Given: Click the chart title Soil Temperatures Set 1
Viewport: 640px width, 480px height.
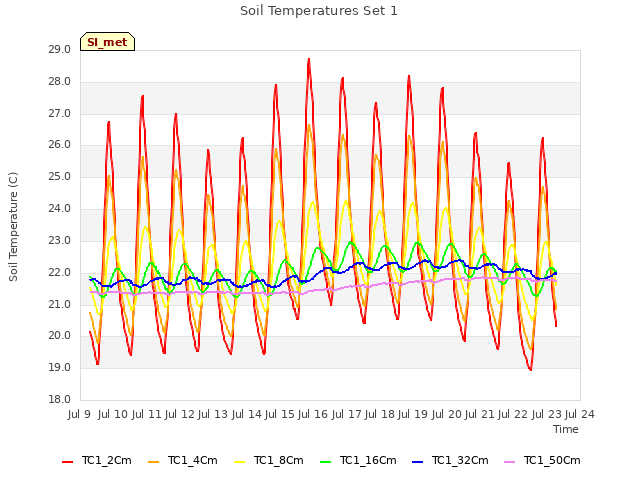Looking at the screenshot, I should point(319,11).
